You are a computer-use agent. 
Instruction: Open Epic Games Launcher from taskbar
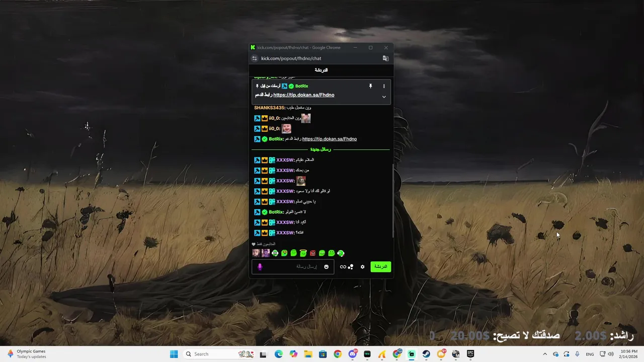[x=470, y=354]
